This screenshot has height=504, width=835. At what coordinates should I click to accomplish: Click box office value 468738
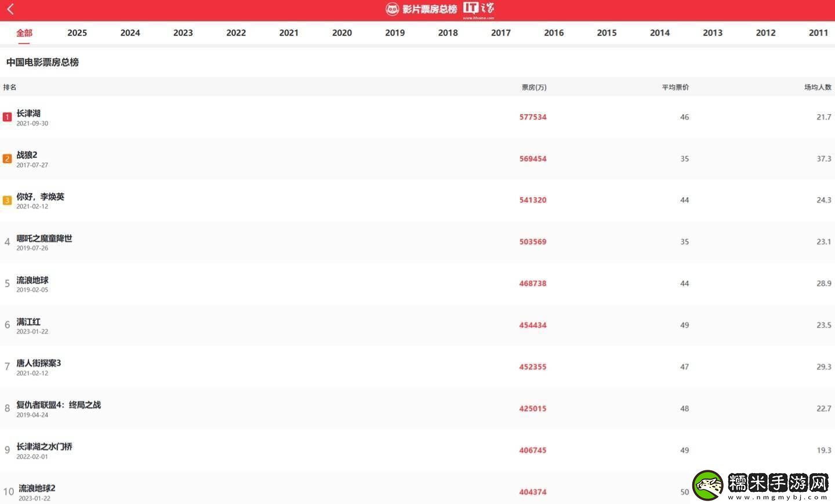click(533, 284)
